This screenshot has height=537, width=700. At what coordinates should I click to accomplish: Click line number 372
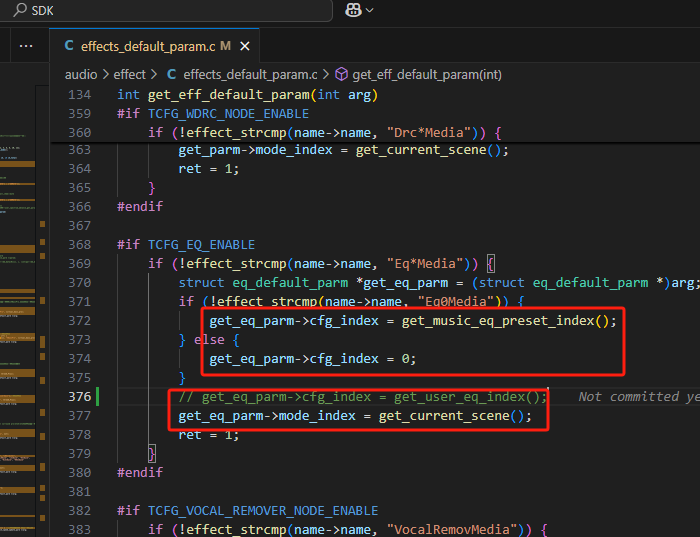click(x=79, y=321)
